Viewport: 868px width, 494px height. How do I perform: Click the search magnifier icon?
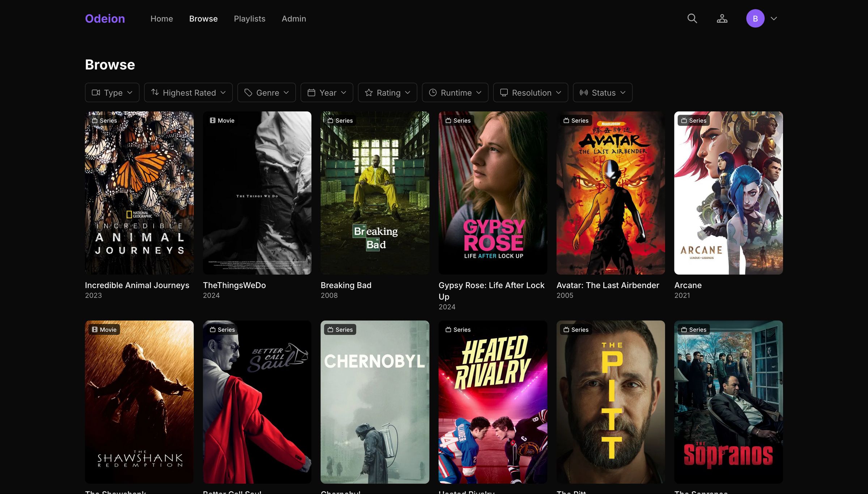pyautogui.click(x=692, y=18)
